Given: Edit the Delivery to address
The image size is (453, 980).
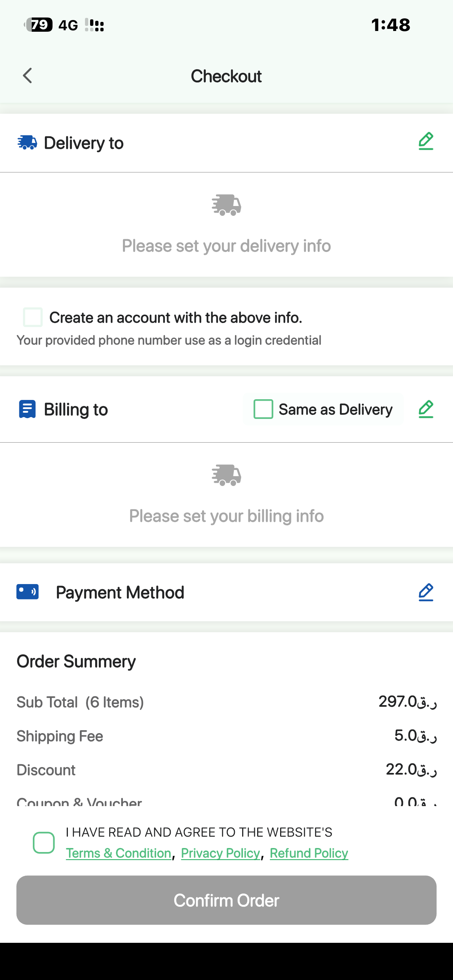Looking at the screenshot, I should pyautogui.click(x=426, y=141).
